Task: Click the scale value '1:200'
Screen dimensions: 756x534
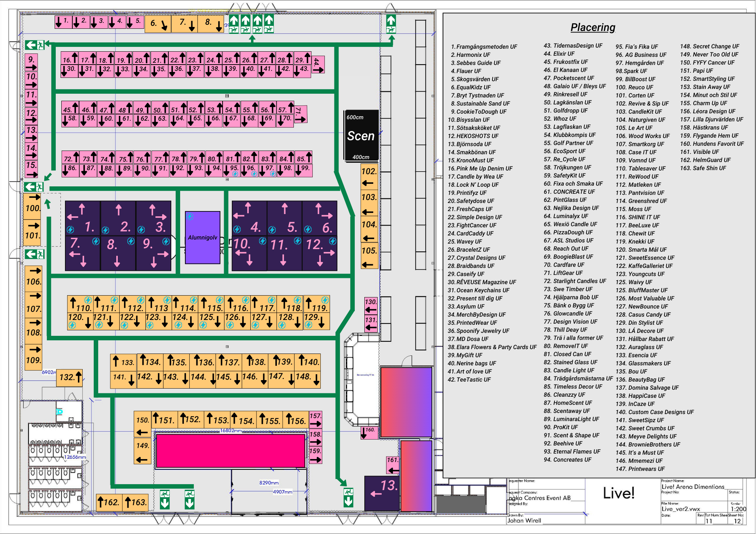Action: click(738, 509)
